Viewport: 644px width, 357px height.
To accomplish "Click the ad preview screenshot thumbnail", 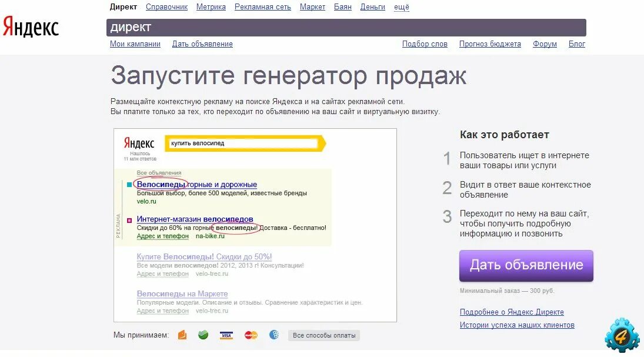I will (x=255, y=225).
